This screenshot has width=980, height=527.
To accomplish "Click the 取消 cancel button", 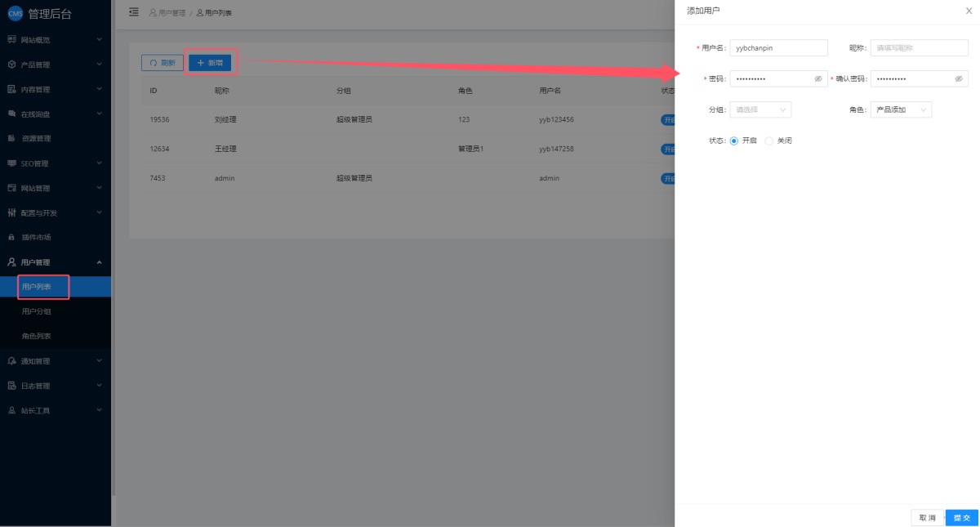I will click(x=927, y=517).
